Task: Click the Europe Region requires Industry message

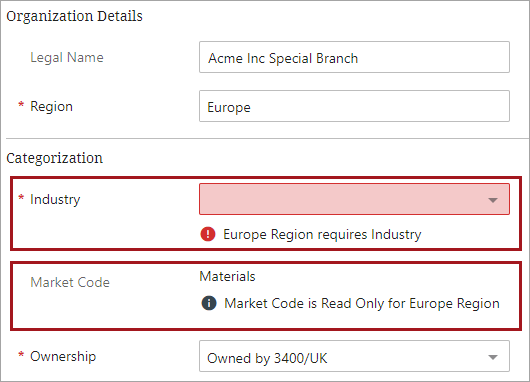Action: [x=322, y=234]
